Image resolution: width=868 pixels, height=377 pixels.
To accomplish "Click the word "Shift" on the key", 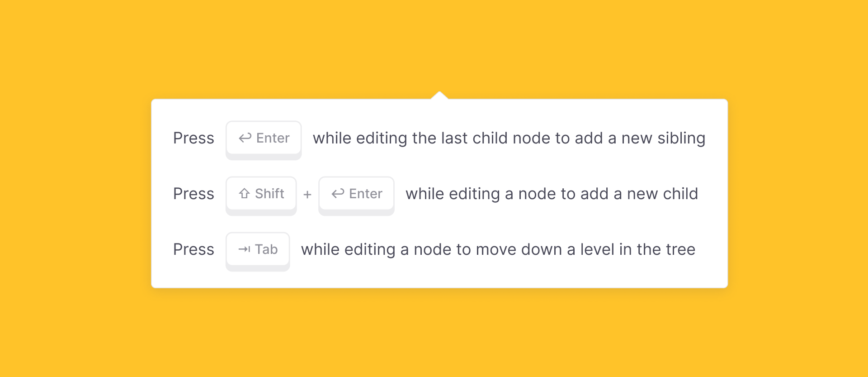I will (270, 194).
